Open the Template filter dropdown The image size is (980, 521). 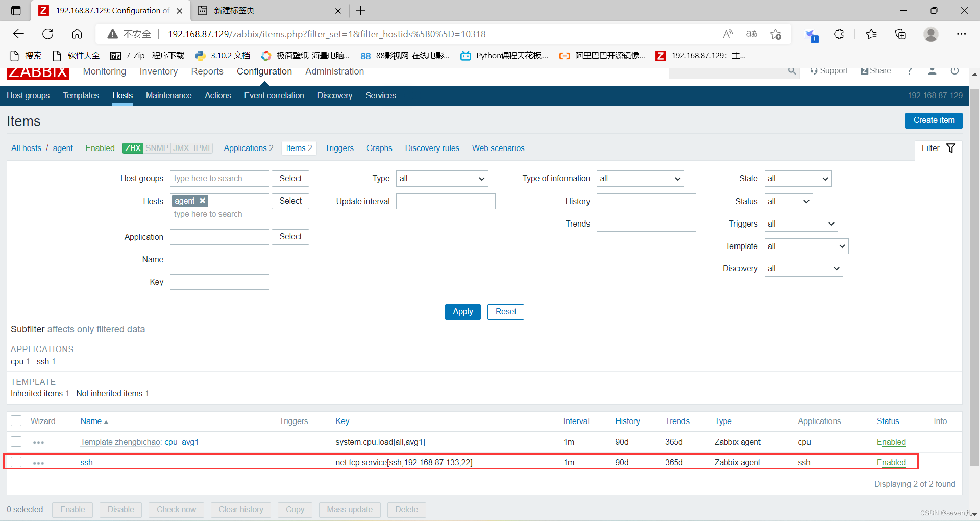pyautogui.click(x=806, y=246)
